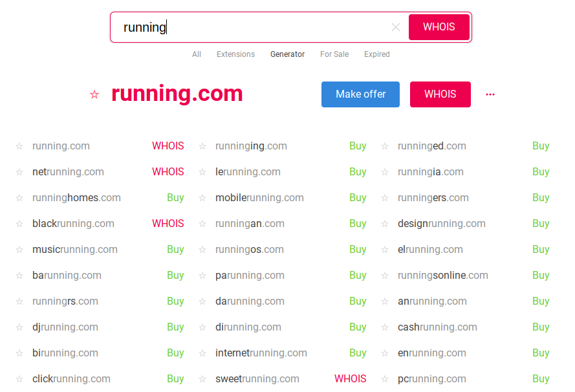Star internetrunning.com
575x392 pixels.
click(202, 353)
